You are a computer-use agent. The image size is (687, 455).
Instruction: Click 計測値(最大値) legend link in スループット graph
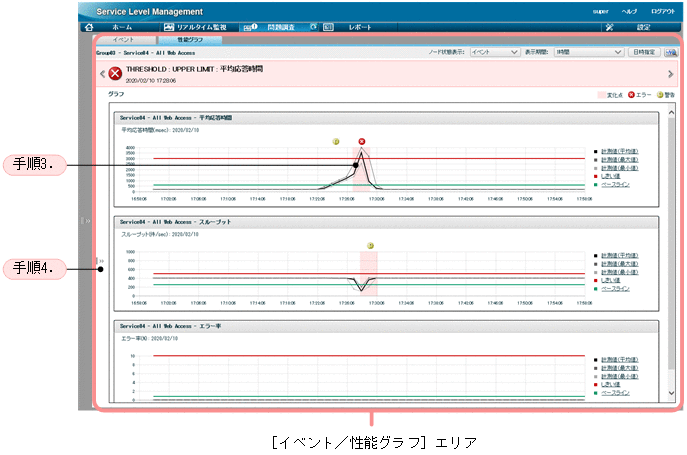(x=620, y=263)
